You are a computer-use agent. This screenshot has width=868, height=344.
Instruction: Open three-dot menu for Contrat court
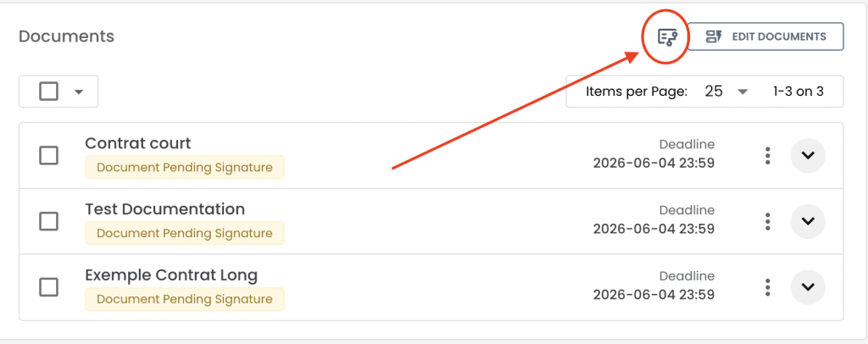point(767,155)
